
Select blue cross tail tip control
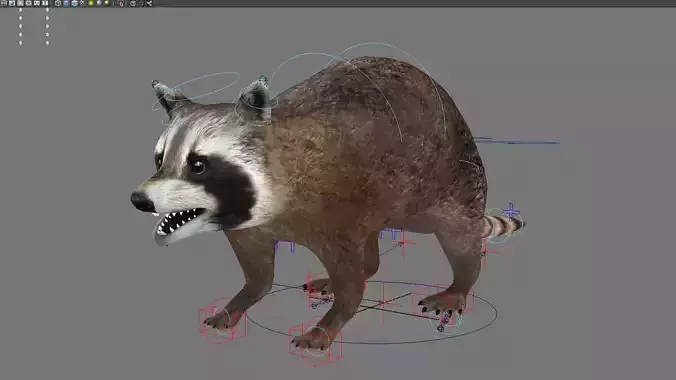pos(511,212)
